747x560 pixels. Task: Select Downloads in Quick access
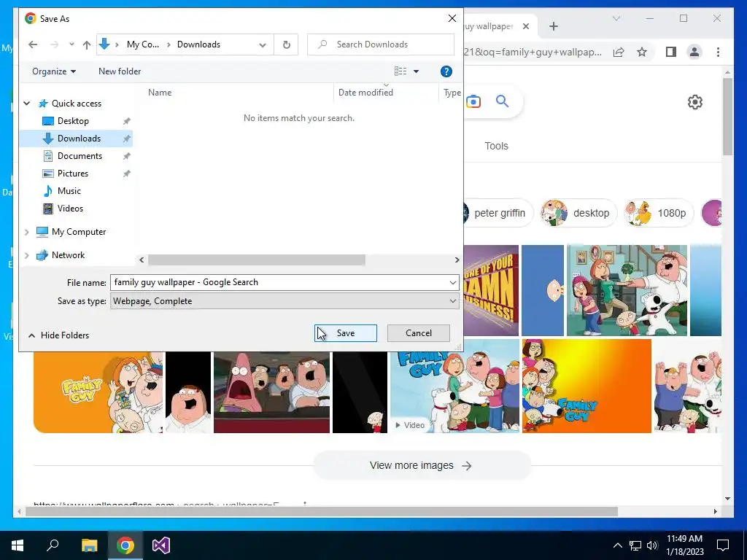(x=79, y=139)
